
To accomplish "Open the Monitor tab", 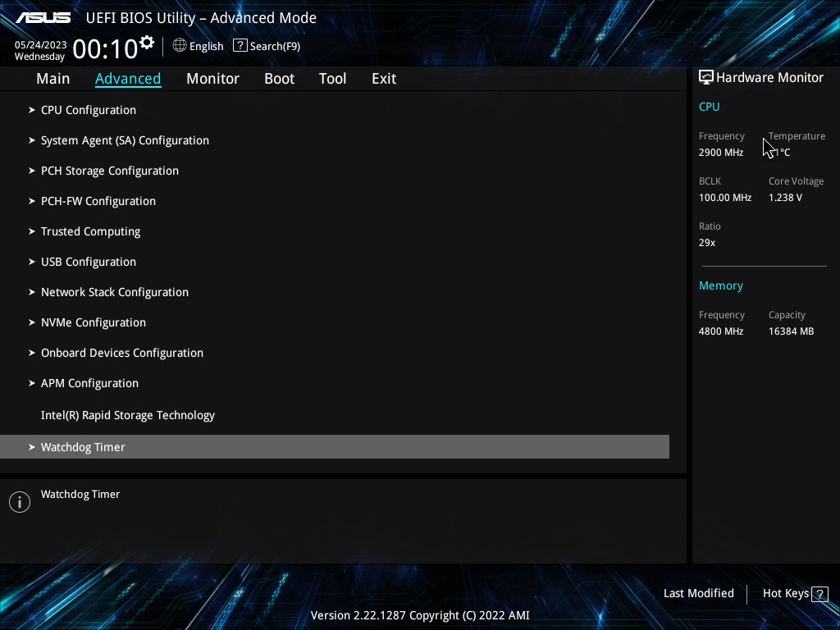I will click(x=212, y=79).
